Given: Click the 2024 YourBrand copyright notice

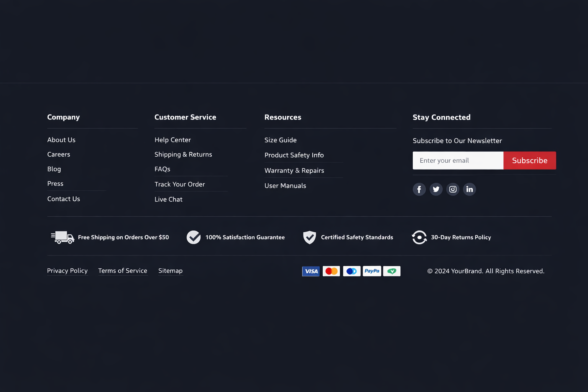Looking at the screenshot, I should click(x=486, y=271).
